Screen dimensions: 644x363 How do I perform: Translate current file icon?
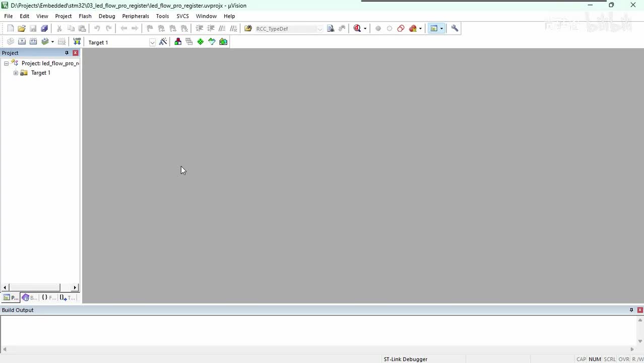(10, 42)
